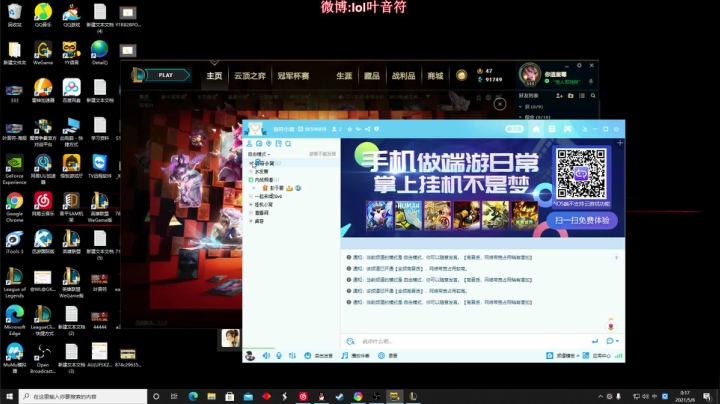Click the location pin icon in YY sidebar
This screenshot has width=720, height=404.
(x=269, y=144)
